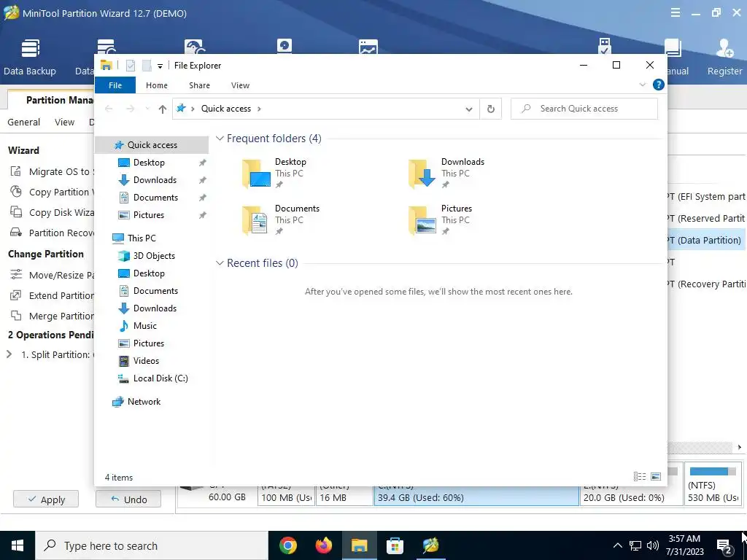The width and height of the screenshot is (747, 560).
Task: Refresh the Quick access view
Action: (491, 109)
